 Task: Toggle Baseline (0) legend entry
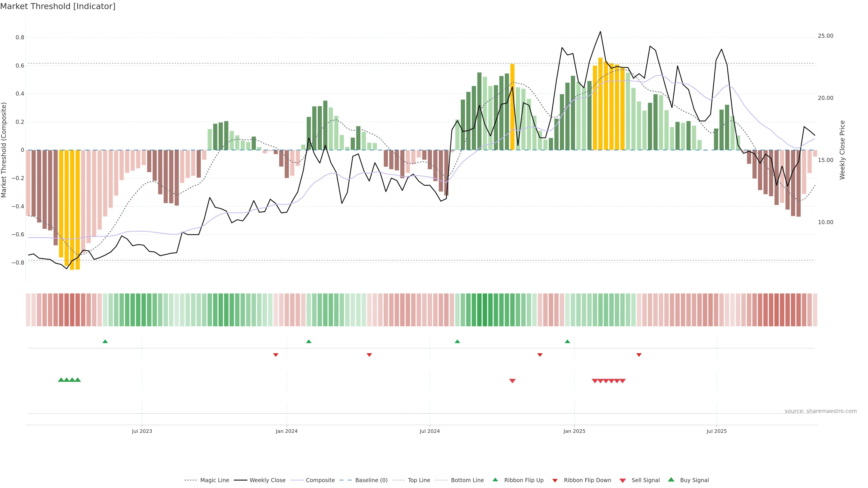tap(371, 480)
